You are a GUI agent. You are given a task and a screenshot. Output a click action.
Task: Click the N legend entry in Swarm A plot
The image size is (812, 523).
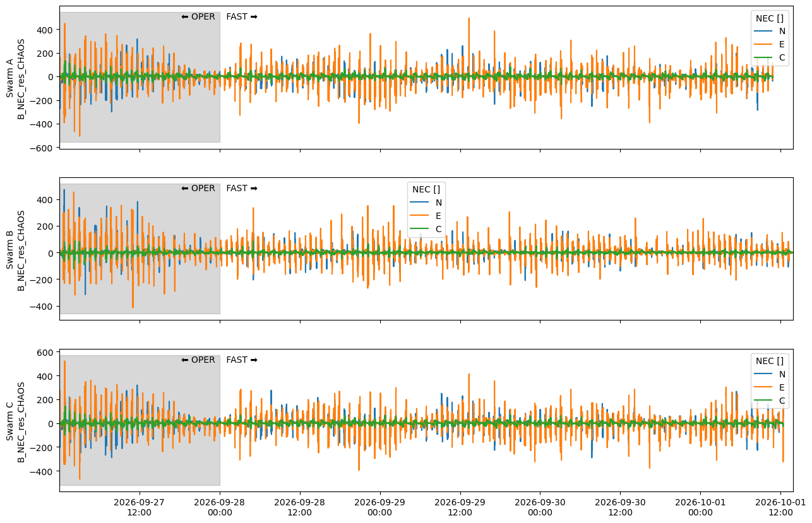(770, 31)
